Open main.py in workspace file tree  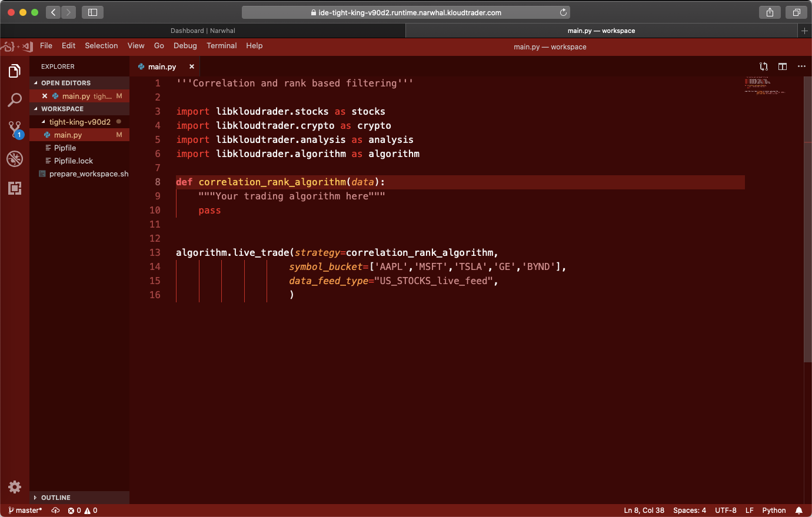[x=79, y=135]
